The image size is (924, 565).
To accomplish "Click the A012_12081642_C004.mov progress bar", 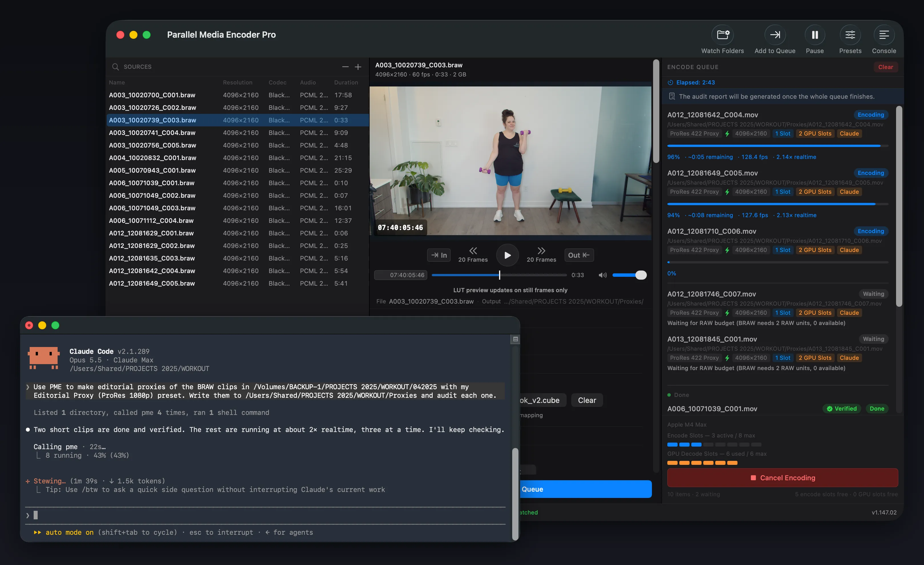I will coord(777,146).
